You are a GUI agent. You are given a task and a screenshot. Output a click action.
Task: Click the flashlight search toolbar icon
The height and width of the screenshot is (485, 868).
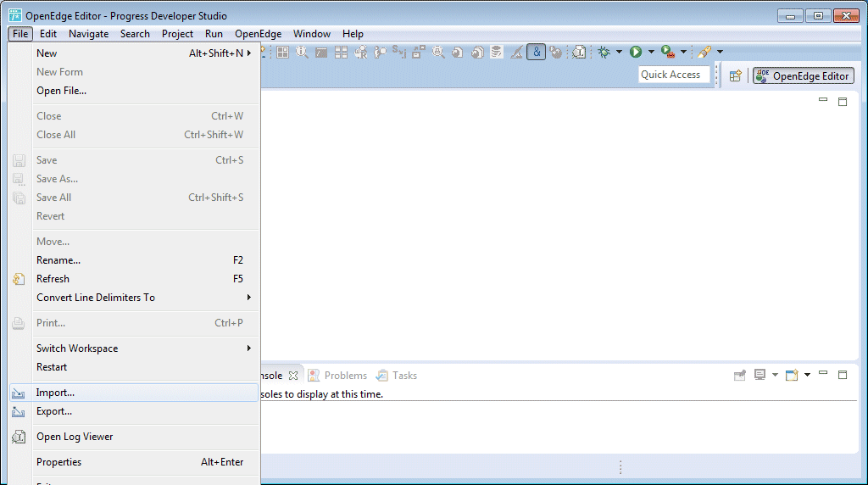click(704, 52)
